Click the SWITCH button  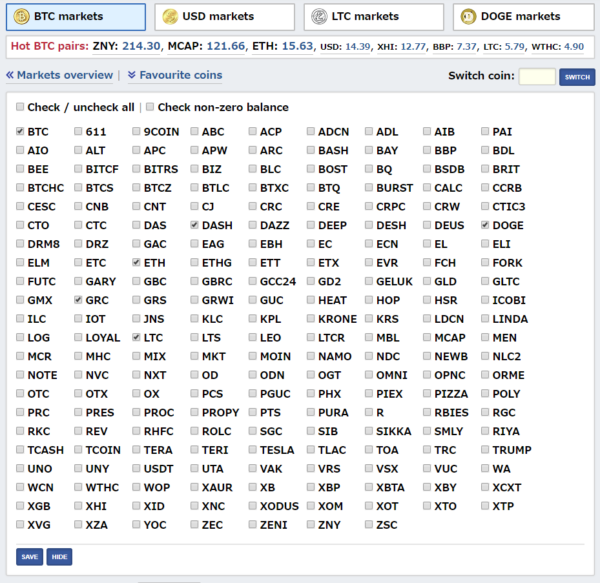coord(577,77)
